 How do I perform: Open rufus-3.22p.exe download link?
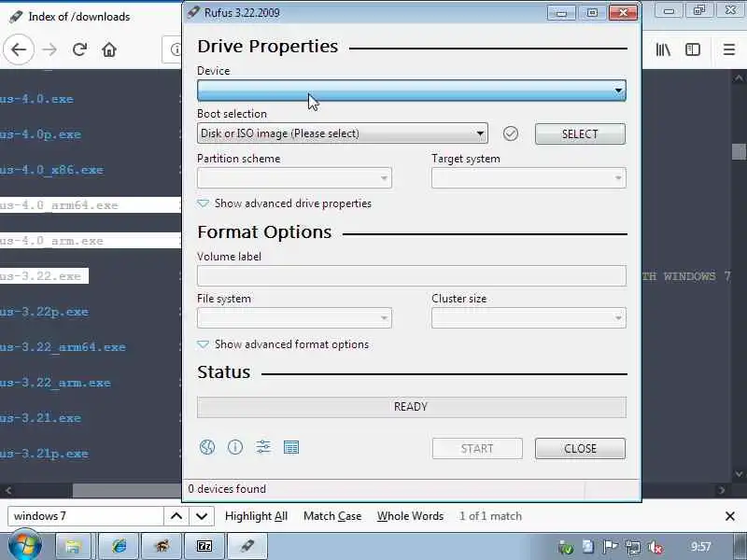(44, 312)
